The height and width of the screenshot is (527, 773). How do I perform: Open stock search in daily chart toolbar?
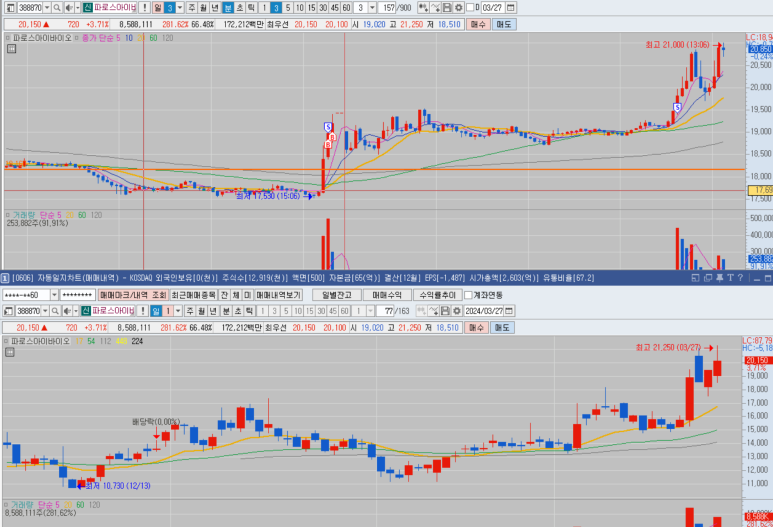55,311
